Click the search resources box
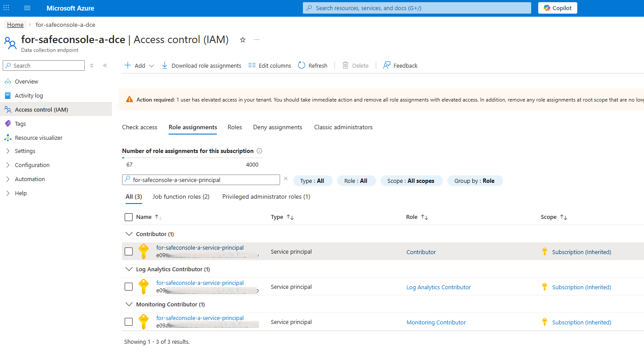 coord(416,8)
